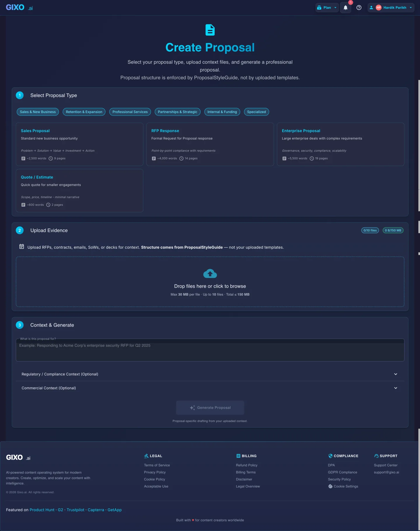Choose the Quote / Estimate card
Viewport: 420px width, 531px height.
point(79,191)
